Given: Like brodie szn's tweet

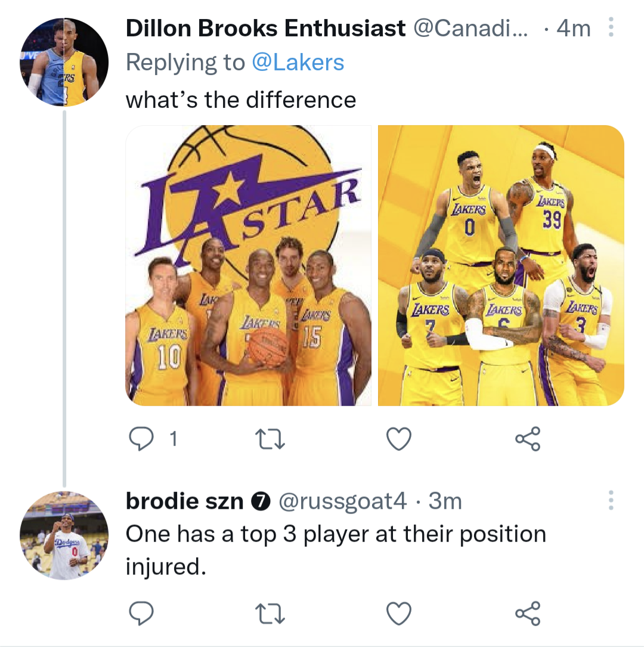Looking at the screenshot, I should point(398,612).
